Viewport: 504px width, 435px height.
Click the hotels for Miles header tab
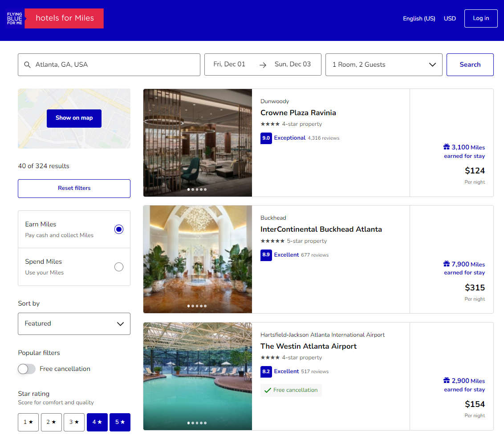[64, 18]
